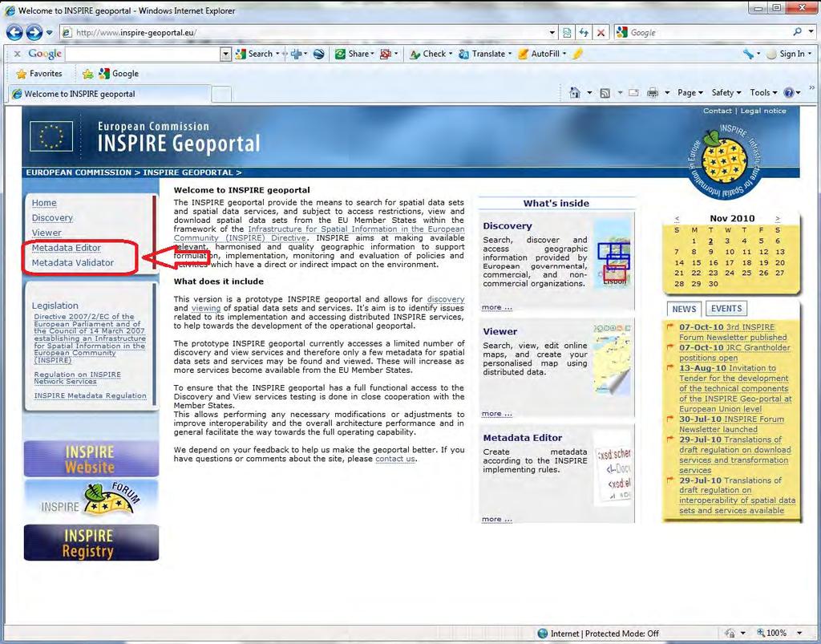The image size is (821, 644).
Task: Click the Translate toolbar button
Action: 484,54
